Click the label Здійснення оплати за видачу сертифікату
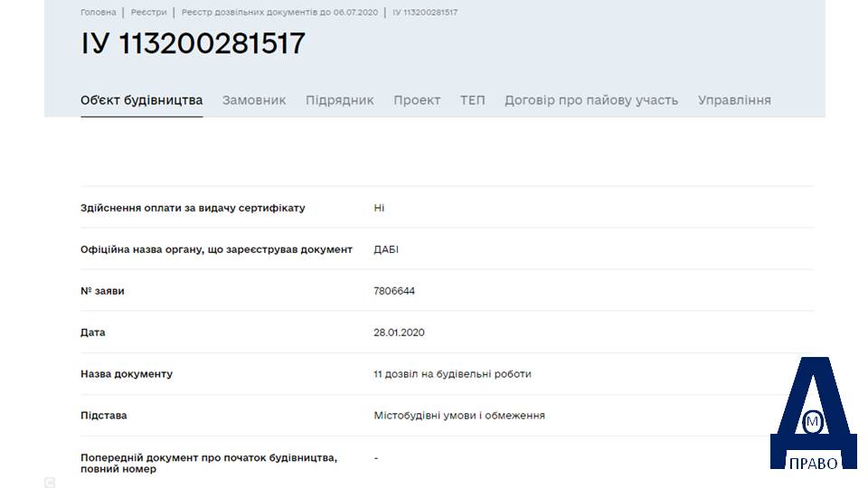The height and width of the screenshot is (488, 868). [x=193, y=208]
